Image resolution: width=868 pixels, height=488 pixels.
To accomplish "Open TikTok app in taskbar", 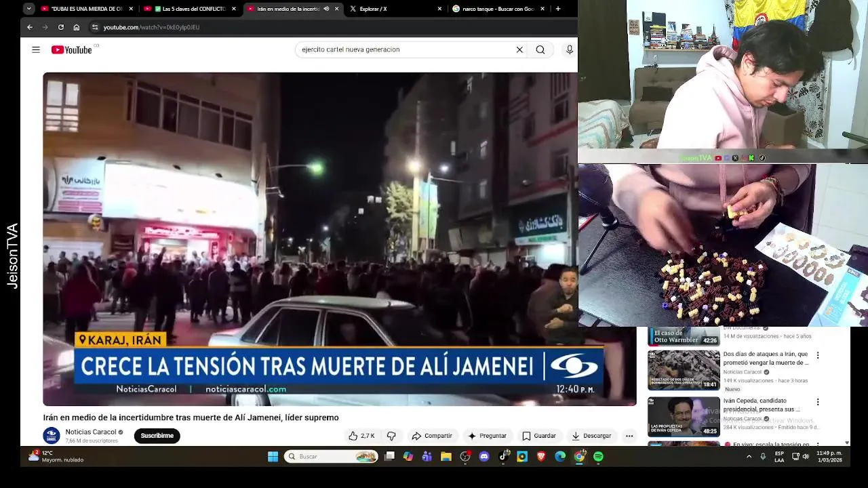I will 503,457.
